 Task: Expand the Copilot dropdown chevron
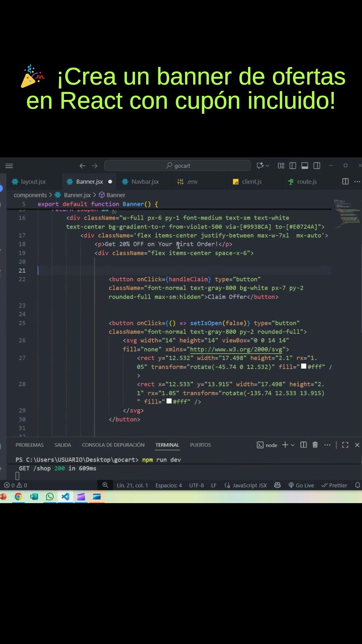tap(267, 165)
